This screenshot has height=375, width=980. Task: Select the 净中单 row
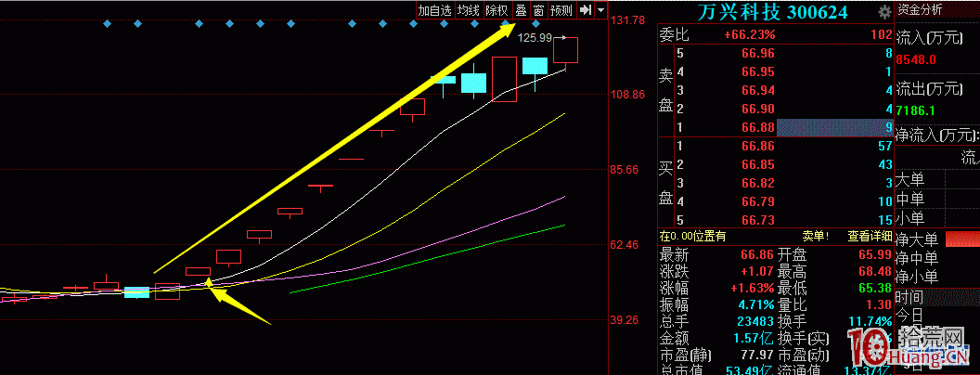(937, 257)
